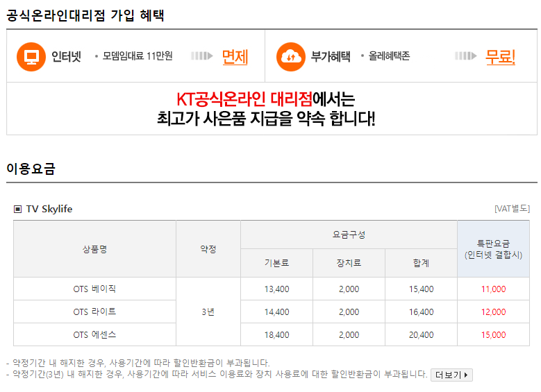Click the 14,400 base fee cell
The width and height of the screenshot is (541, 392).
[276, 312]
